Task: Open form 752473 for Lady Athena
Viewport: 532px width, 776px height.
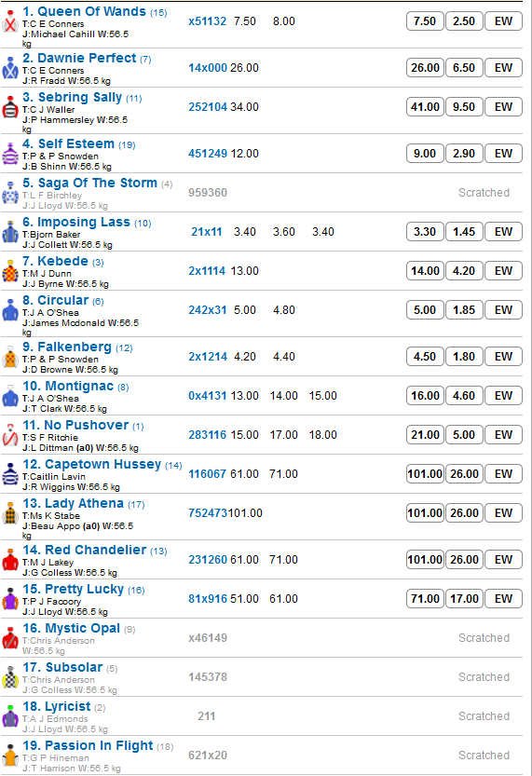Action: pos(208,513)
